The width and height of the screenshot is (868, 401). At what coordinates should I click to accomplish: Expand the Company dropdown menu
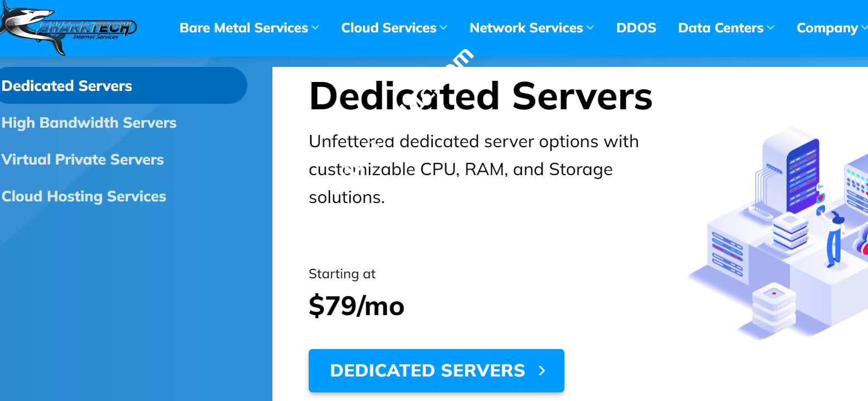click(864, 27)
